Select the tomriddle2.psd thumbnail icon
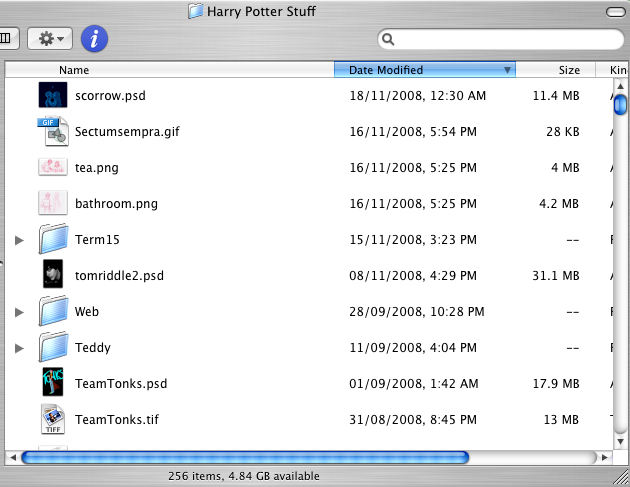 53,274
